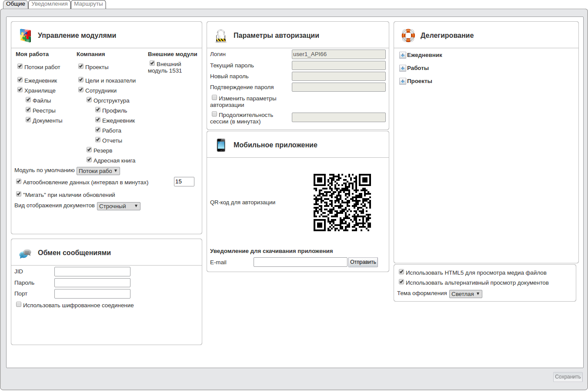The image size is (588, 392).
Task: Switch to the Маршруты tab
Action: (x=88, y=4)
